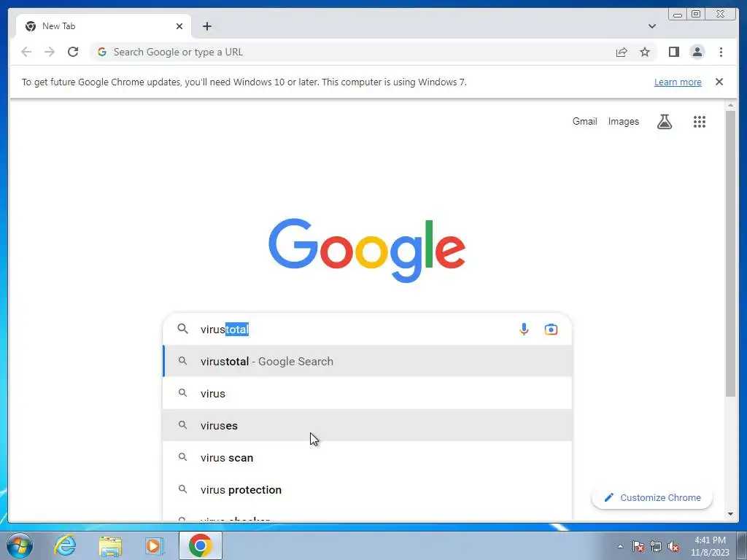Select the virus suggestion
Viewport: 747px width, 560px height.
[x=368, y=393]
